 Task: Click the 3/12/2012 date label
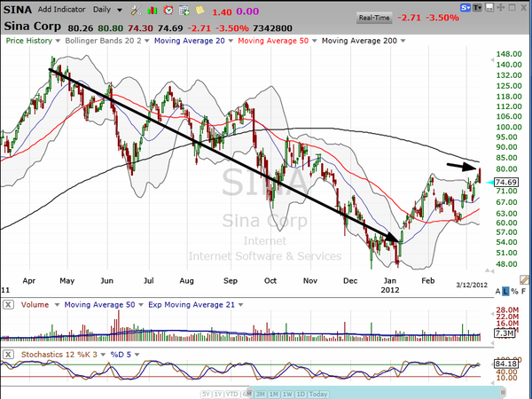click(472, 285)
